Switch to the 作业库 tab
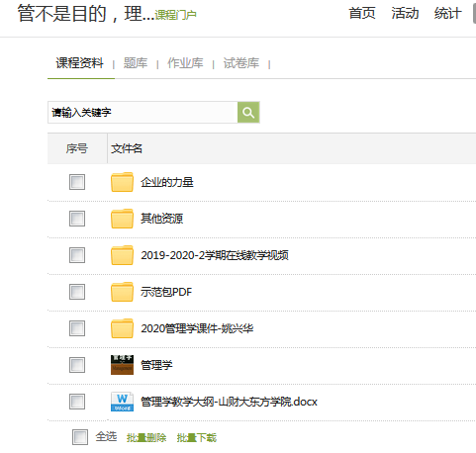The height and width of the screenshot is (453, 476). point(185,63)
